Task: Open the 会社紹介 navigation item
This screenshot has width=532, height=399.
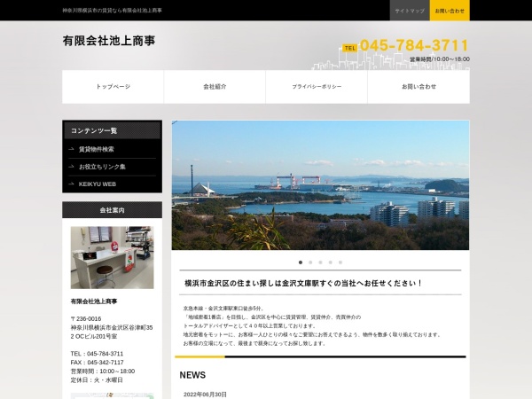Action: pyautogui.click(x=215, y=87)
